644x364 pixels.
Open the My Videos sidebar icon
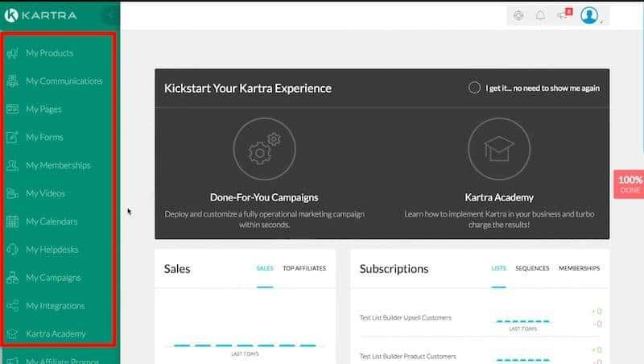coord(13,194)
